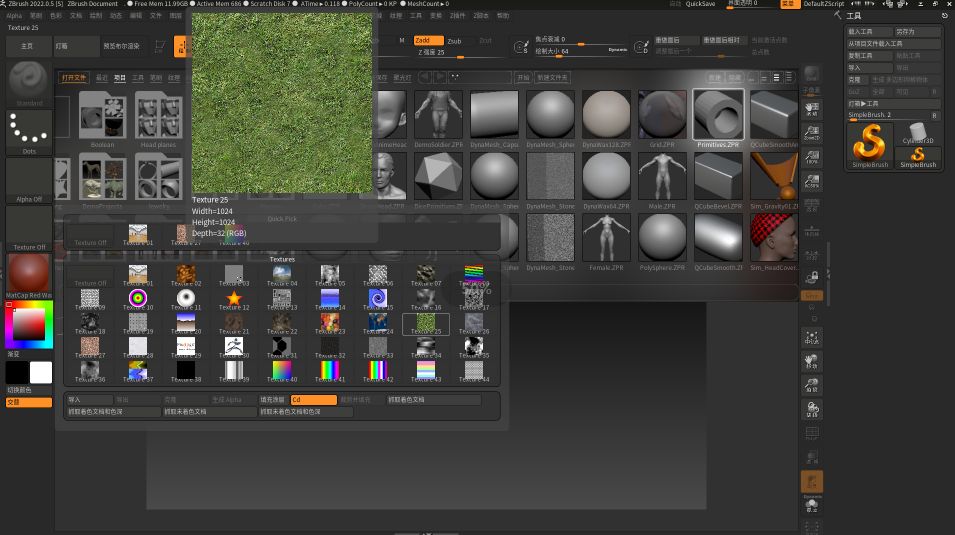Select the SimpleBrush large tool icon
The width and height of the screenshot is (955, 535).
tap(870, 145)
